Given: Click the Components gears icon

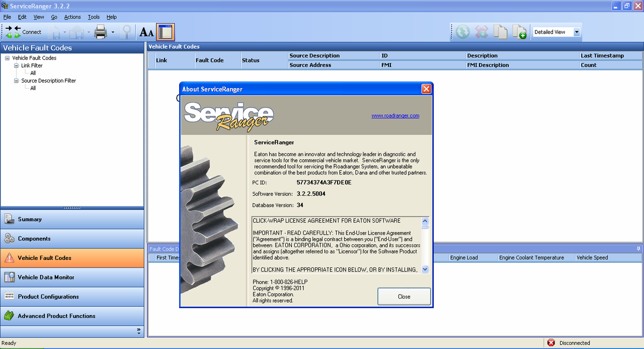Looking at the screenshot, I should pos(9,239).
